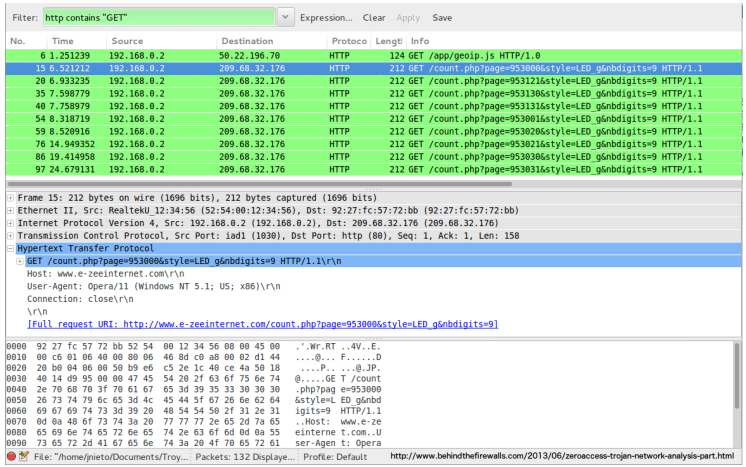746x467 pixels.
Task: Expand Internet Protocol Version 4 details
Action: [x=10, y=224]
